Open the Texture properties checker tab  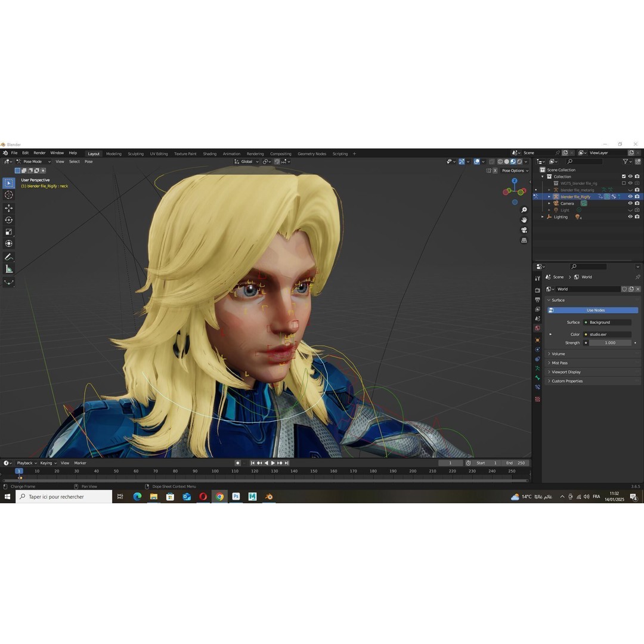click(x=537, y=399)
